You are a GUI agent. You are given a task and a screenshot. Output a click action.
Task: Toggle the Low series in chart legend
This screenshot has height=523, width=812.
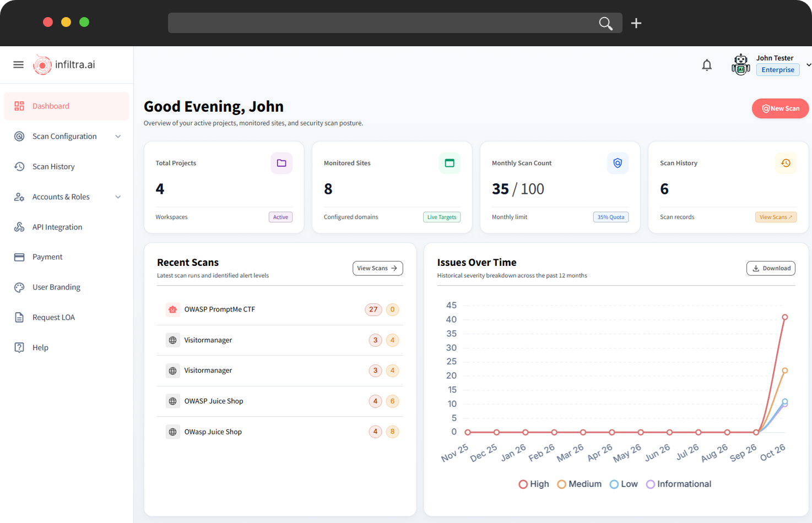coord(624,484)
